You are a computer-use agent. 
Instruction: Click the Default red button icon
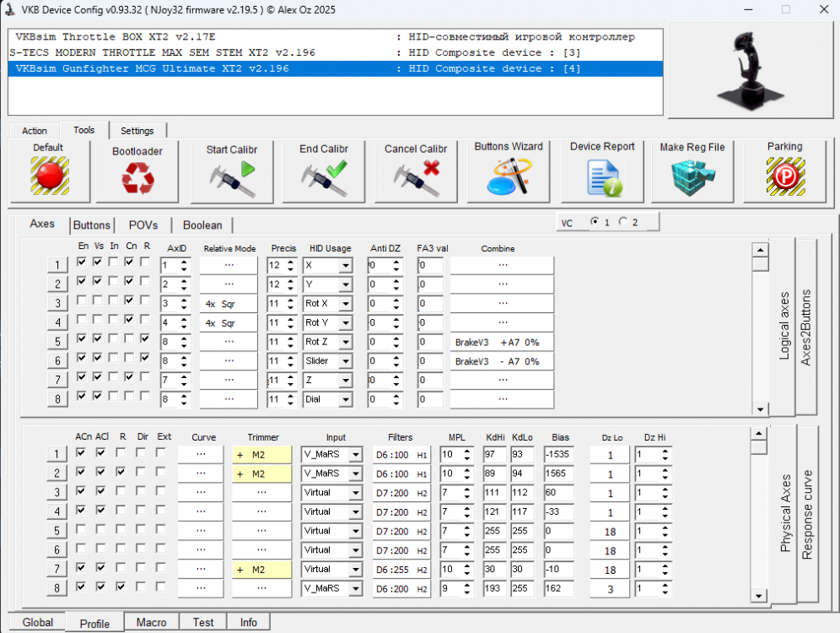(x=48, y=176)
